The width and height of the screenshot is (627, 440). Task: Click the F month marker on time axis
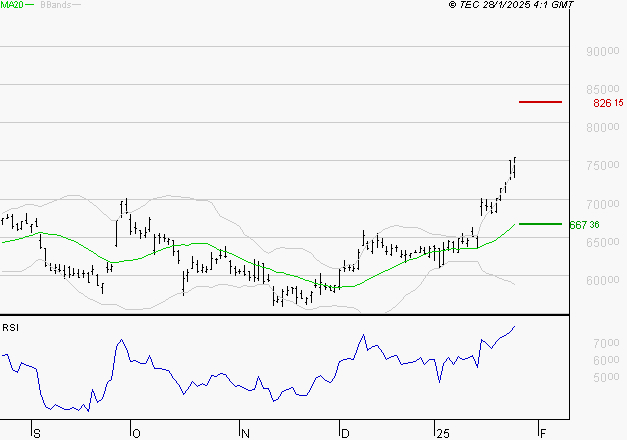click(x=543, y=434)
